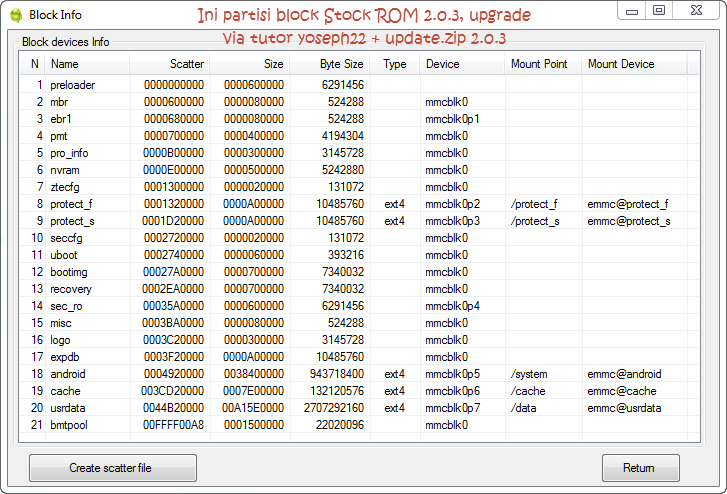Viewport: 727px width, 494px height.
Task: Click mount point /system
Action: click(529, 374)
